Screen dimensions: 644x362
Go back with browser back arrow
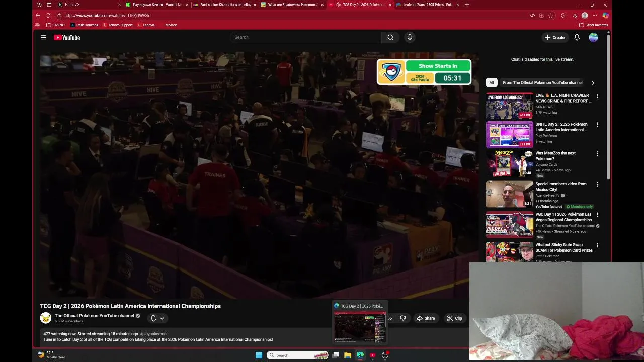[38, 15]
